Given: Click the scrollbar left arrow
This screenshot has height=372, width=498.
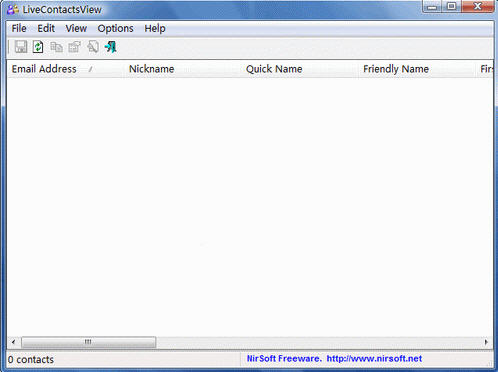Looking at the screenshot, I should [x=13, y=342].
